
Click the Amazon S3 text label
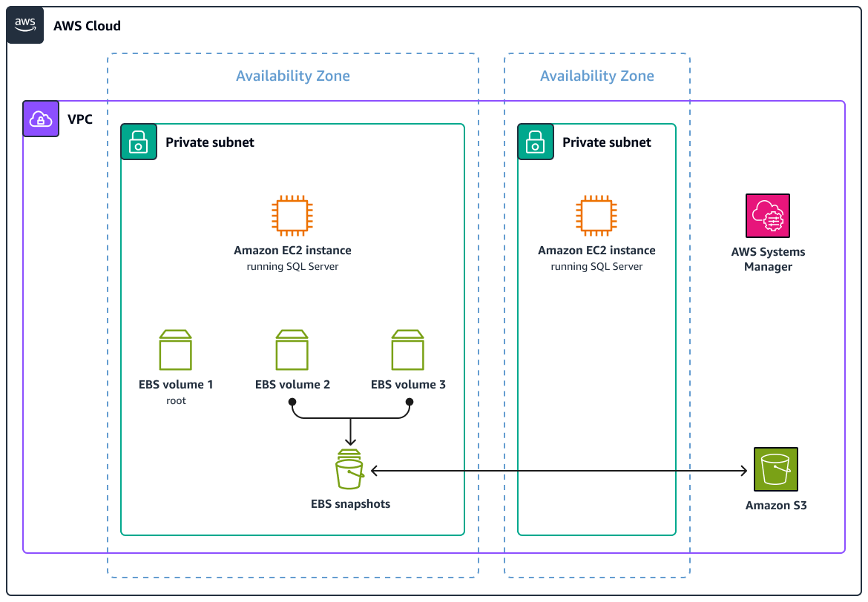point(776,505)
